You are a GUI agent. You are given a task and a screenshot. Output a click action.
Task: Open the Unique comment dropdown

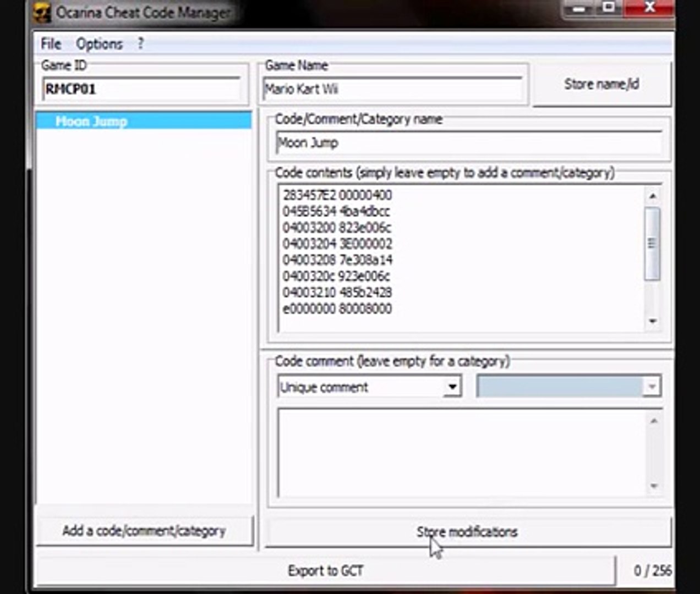(452, 387)
